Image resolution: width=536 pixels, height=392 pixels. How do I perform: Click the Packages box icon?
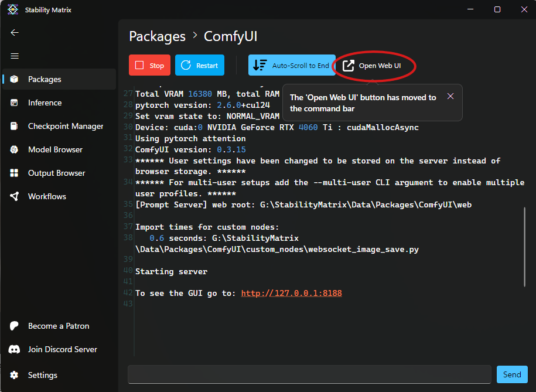(x=14, y=79)
